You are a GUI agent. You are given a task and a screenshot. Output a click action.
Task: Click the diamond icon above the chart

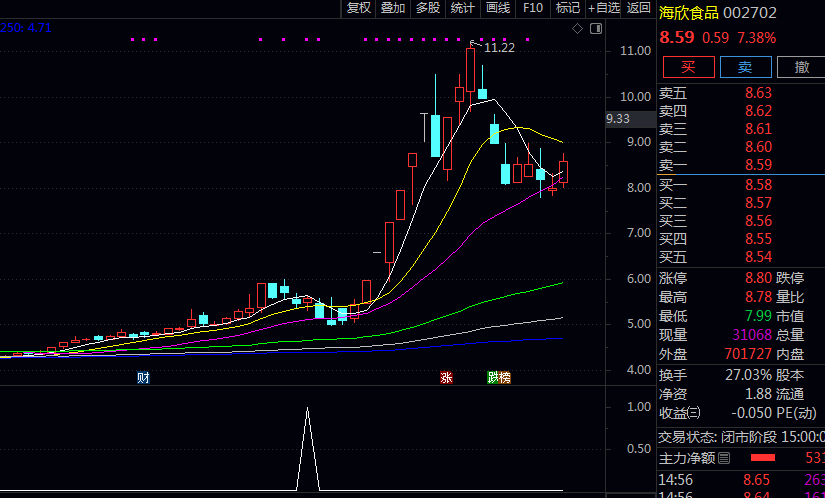point(577,29)
